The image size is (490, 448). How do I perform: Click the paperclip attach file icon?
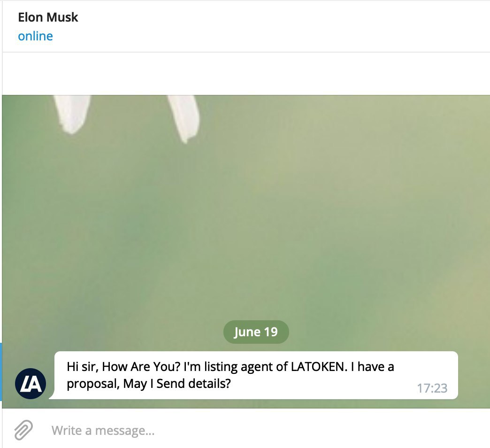click(x=23, y=430)
